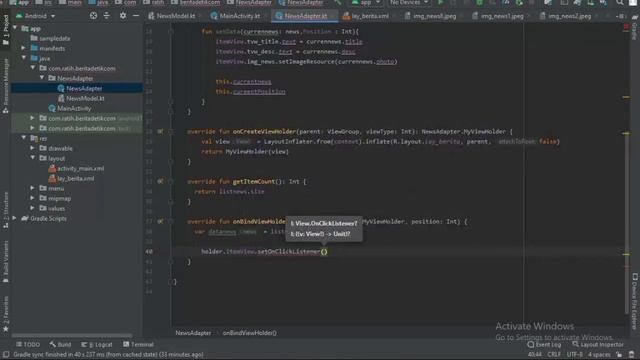Viewport: 640px width, 360px height.
Task: Expand the values folder
Action: [32, 208]
